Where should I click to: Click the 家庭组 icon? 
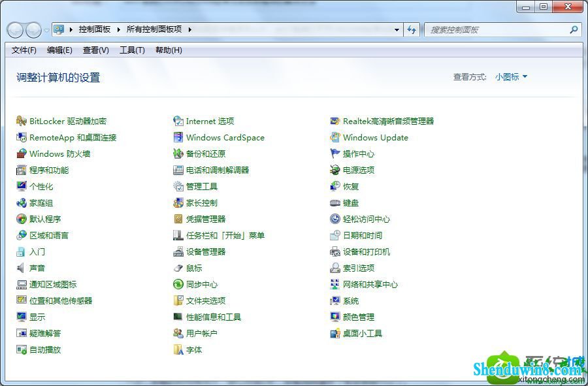point(22,202)
